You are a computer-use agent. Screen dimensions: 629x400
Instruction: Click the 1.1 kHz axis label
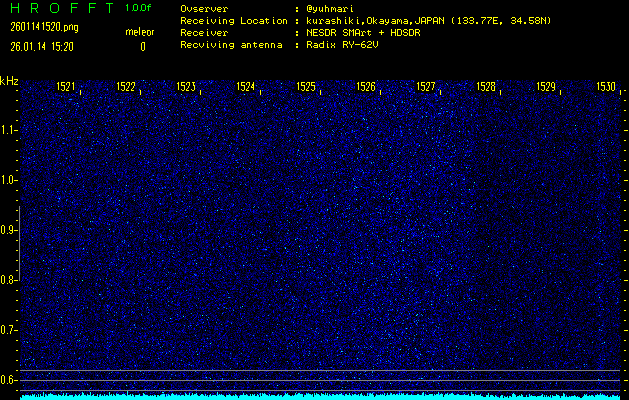coord(7,130)
